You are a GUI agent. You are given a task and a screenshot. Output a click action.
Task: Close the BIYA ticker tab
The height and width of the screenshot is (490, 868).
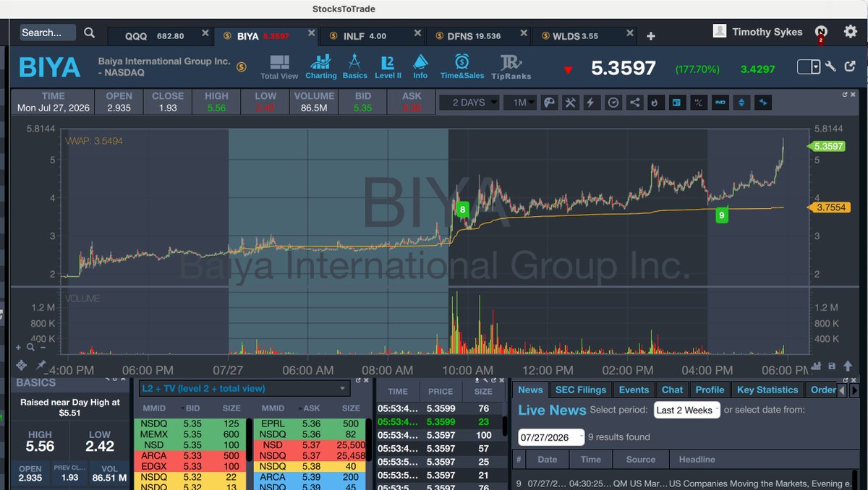[312, 33]
